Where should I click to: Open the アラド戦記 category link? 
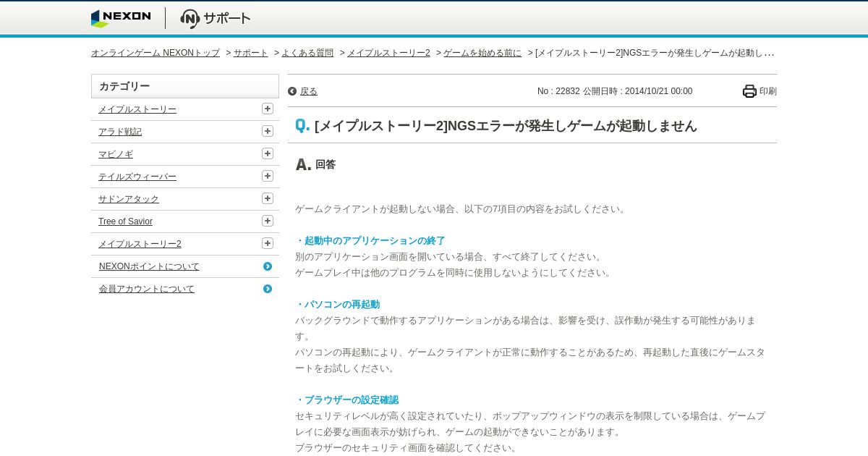pyautogui.click(x=120, y=132)
